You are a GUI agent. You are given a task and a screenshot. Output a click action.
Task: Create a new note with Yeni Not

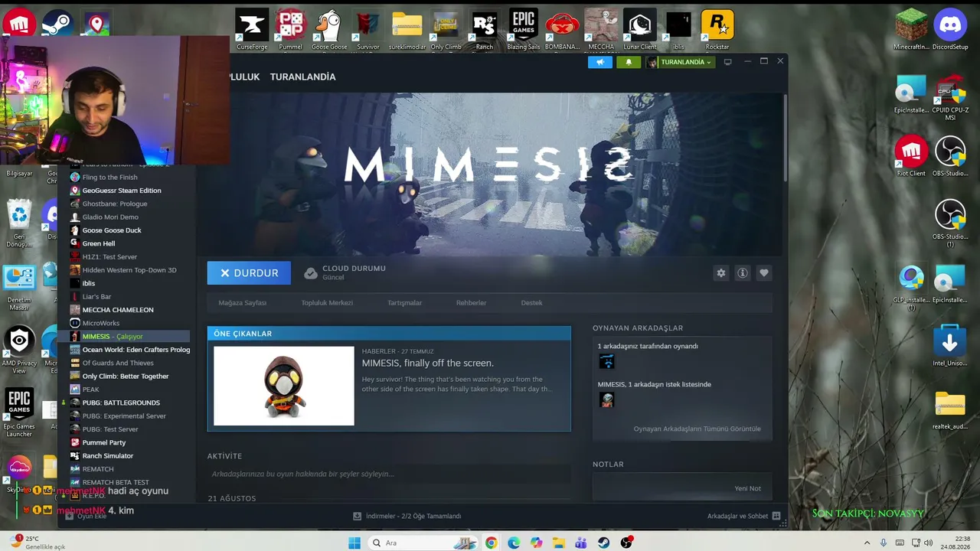pyautogui.click(x=747, y=488)
